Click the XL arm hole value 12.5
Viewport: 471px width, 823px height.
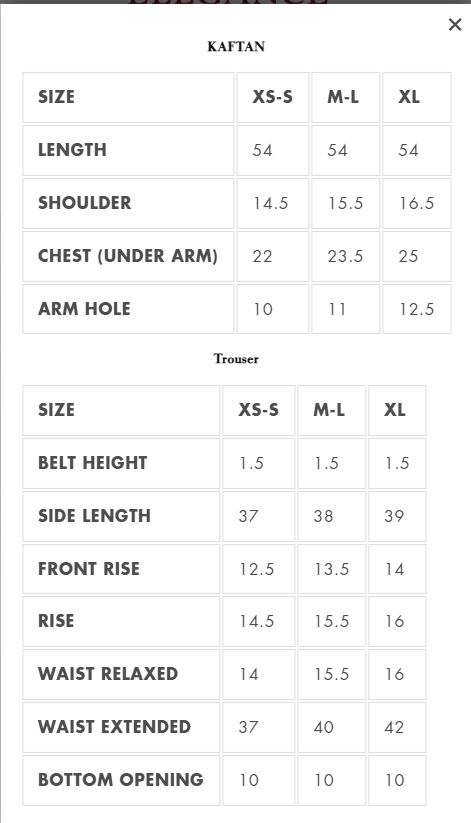click(x=416, y=309)
